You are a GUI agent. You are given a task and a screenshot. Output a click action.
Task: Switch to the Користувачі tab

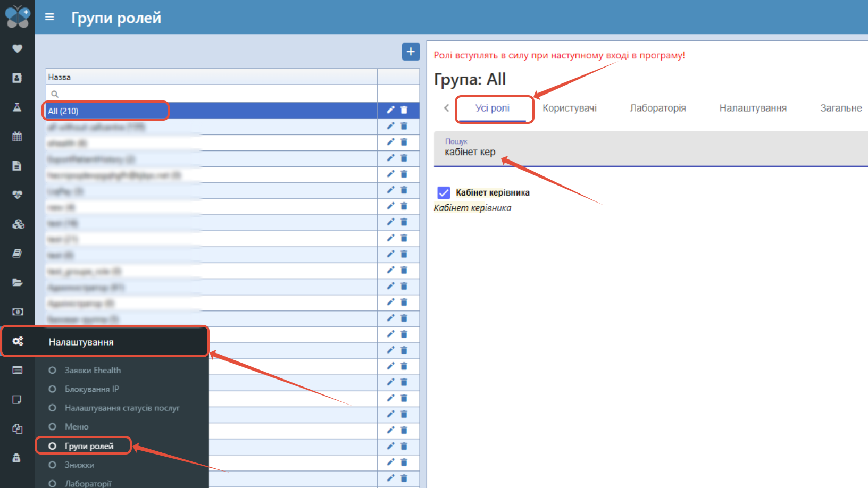point(570,108)
